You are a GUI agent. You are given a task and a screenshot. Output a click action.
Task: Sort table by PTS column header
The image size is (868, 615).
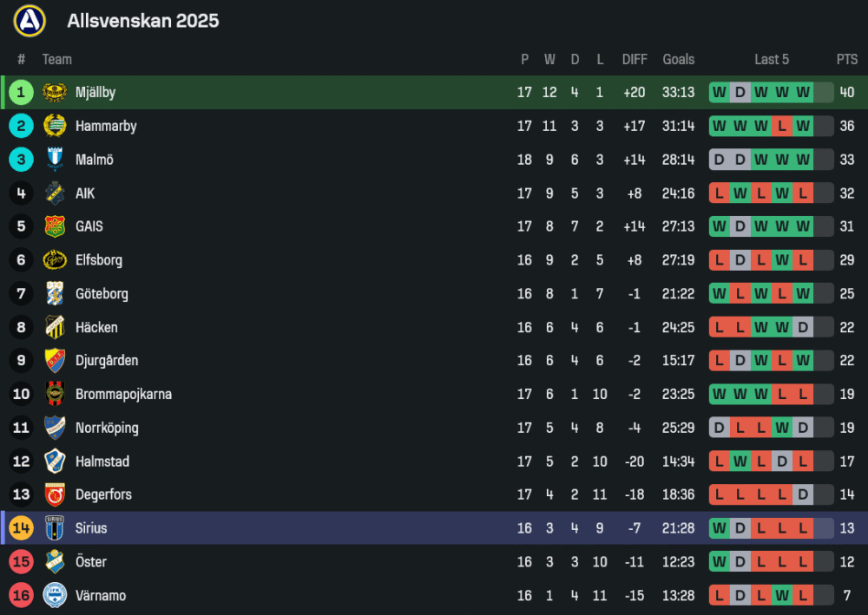(x=847, y=60)
